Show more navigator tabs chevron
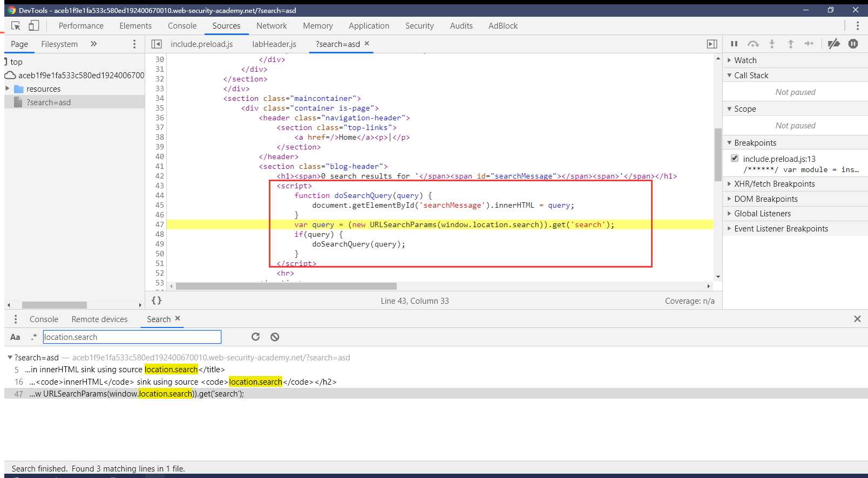The height and width of the screenshot is (478, 868). (93, 44)
